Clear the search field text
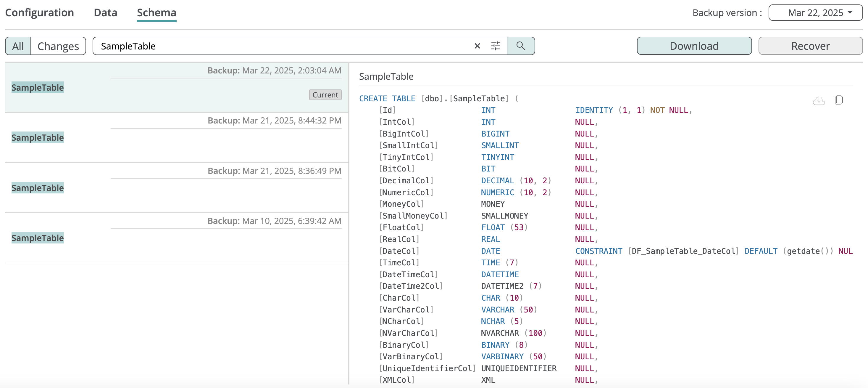Image resolution: width=868 pixels, height=388 pixels. pyautogui.click(x=477, y=46)
